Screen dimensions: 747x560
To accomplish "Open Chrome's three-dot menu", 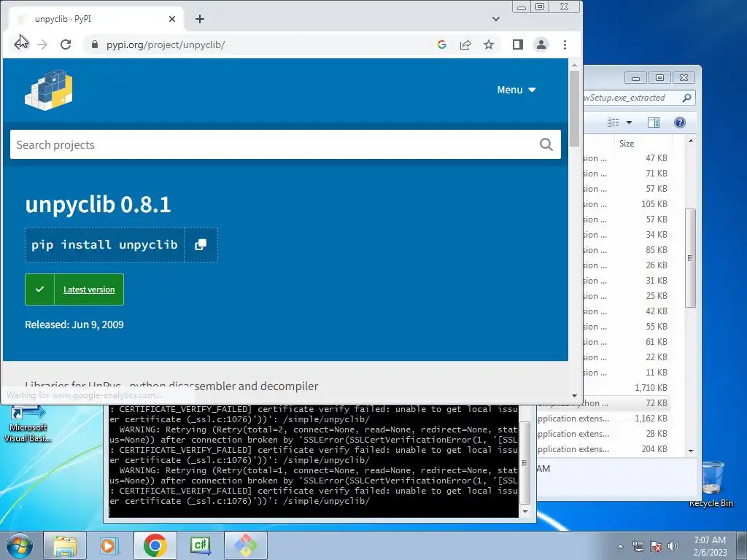I will [565, 44].
